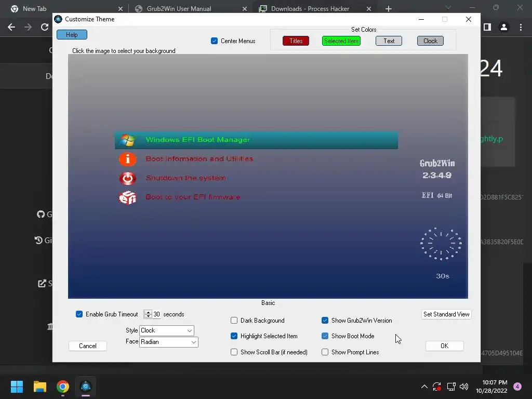Open the Style dropdown showing Clock
The image size is (532, 399).
[x=167, y=330]
